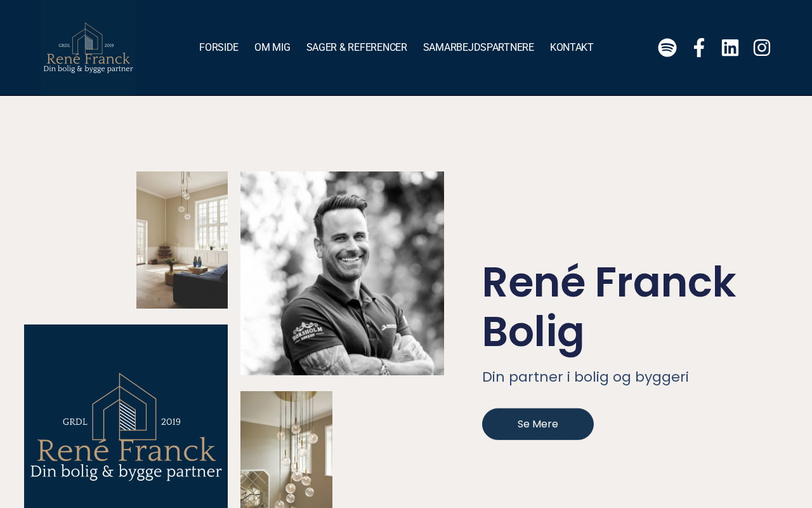Navigate to SAGER & REFERENCER

click(x=357, y=48)
